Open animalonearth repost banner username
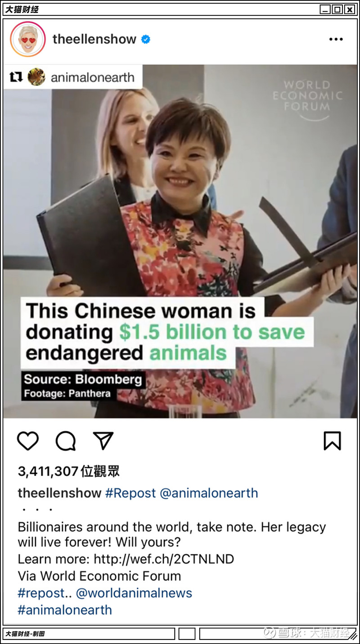The width and height of the screenshot is (360, 644). tap(93, 77)
